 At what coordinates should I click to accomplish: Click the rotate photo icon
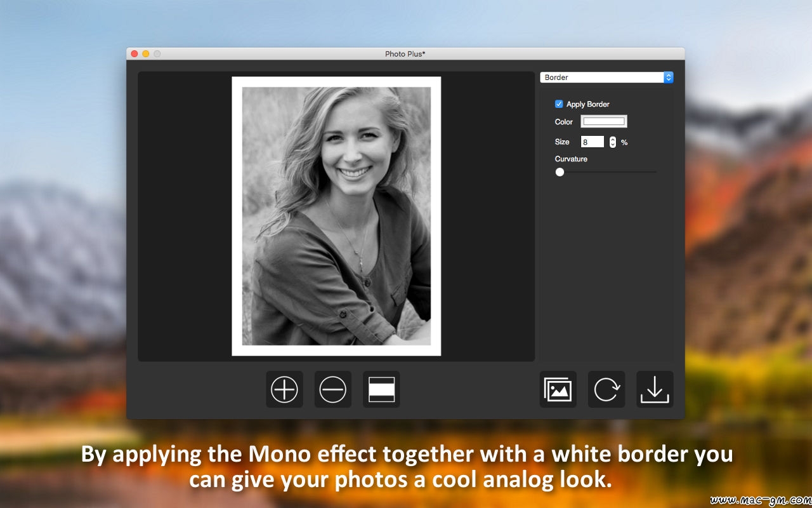coord(606,389)
